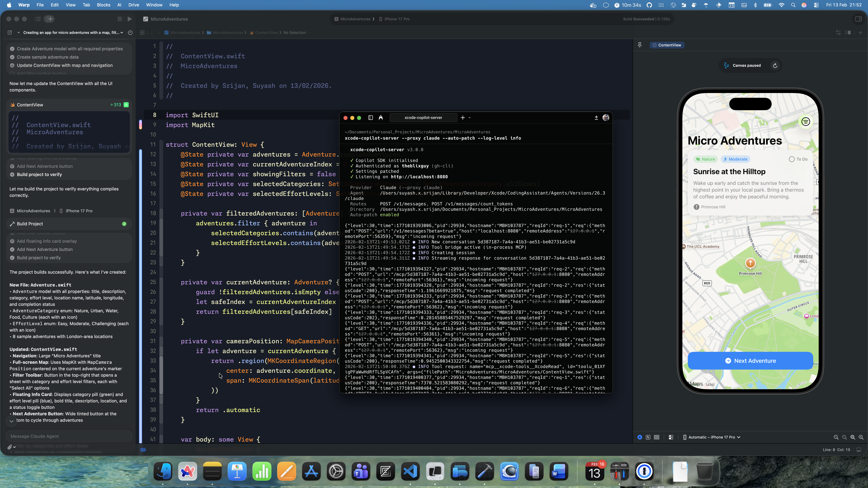Stop the running scheme in Xcode toolbar

[120, 19]
